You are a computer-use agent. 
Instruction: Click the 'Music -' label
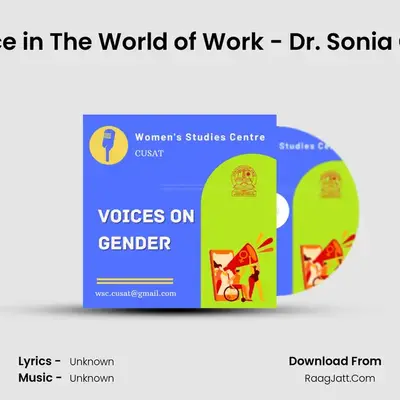40,378
